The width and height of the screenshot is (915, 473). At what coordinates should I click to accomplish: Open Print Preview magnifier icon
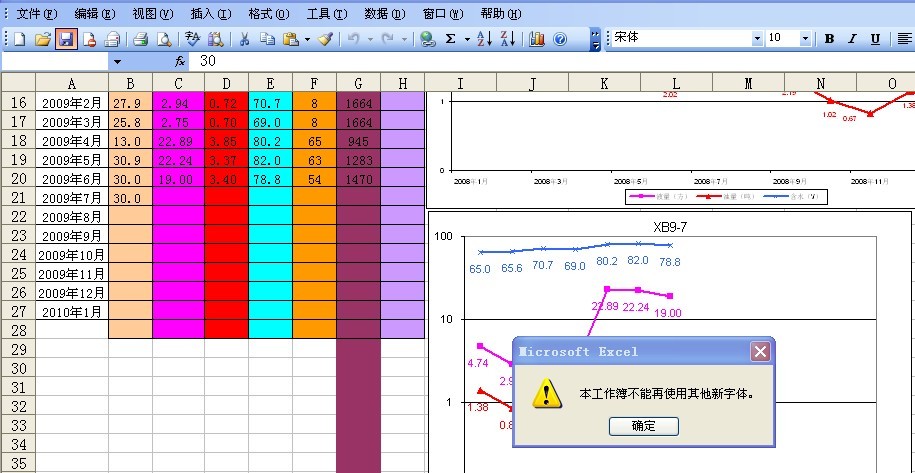[164, 39]
